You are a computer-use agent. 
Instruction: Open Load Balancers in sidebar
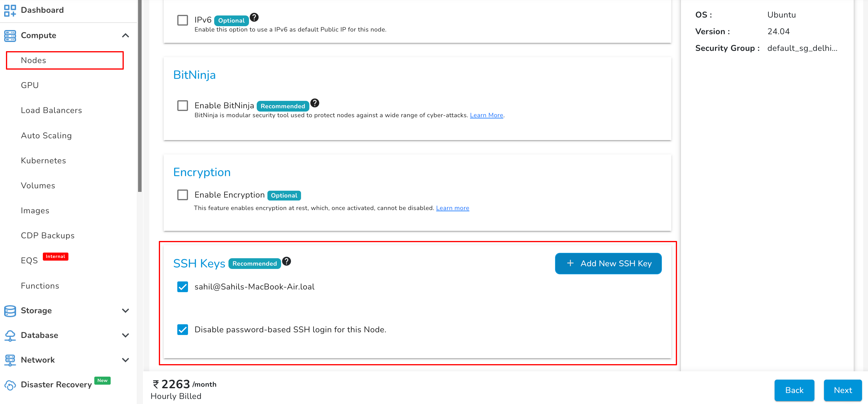(51, 110)
